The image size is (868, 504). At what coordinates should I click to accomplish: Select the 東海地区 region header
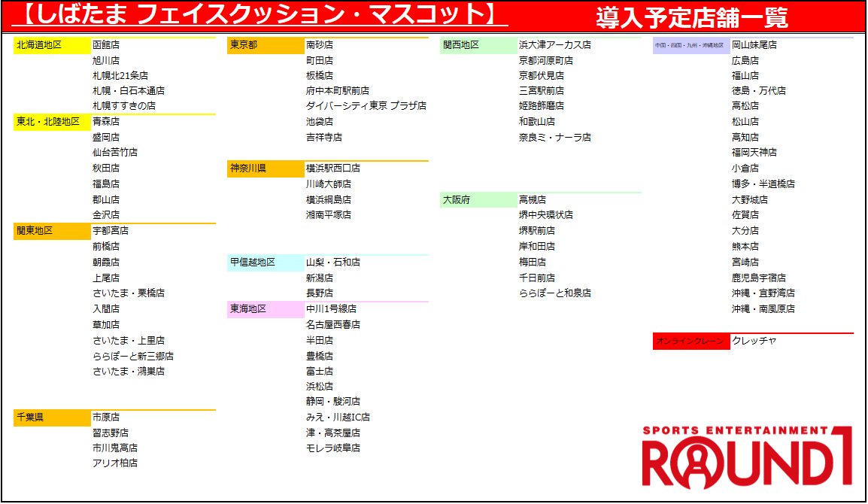point(266,310)
